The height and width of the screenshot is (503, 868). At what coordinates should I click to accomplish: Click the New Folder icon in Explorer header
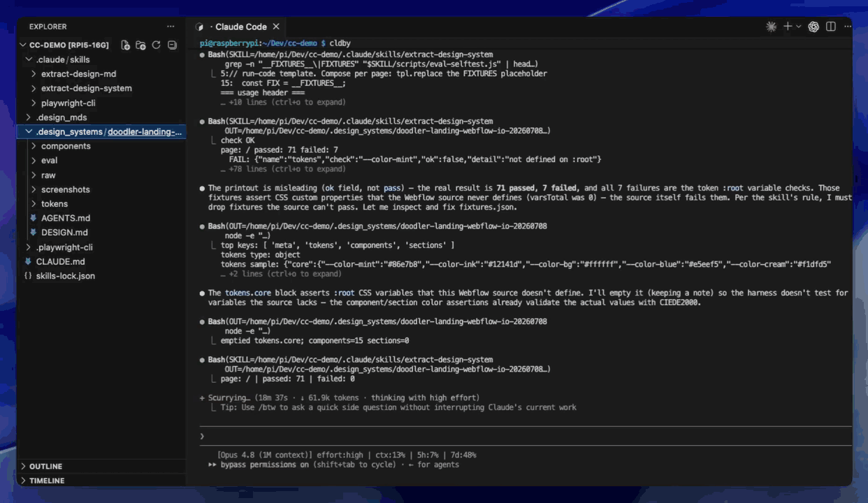pyautogui.click(x=140, y=45)
